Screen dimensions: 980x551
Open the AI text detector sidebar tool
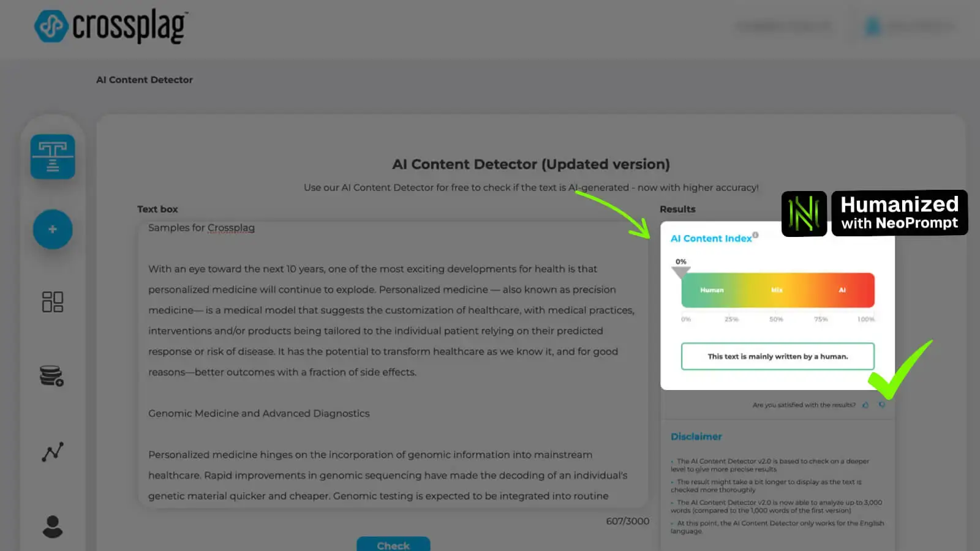53,157
